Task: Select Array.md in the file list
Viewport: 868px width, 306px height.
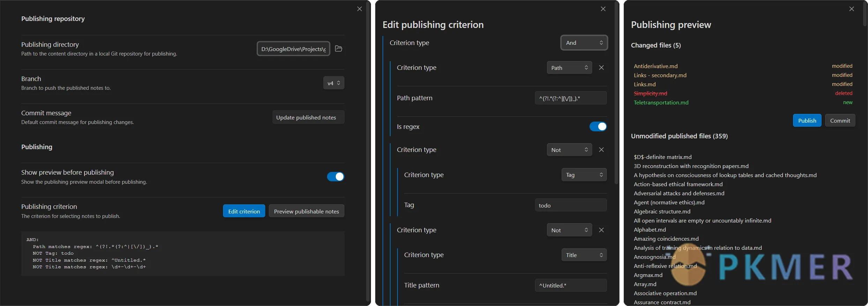Action: click(645, 284)
